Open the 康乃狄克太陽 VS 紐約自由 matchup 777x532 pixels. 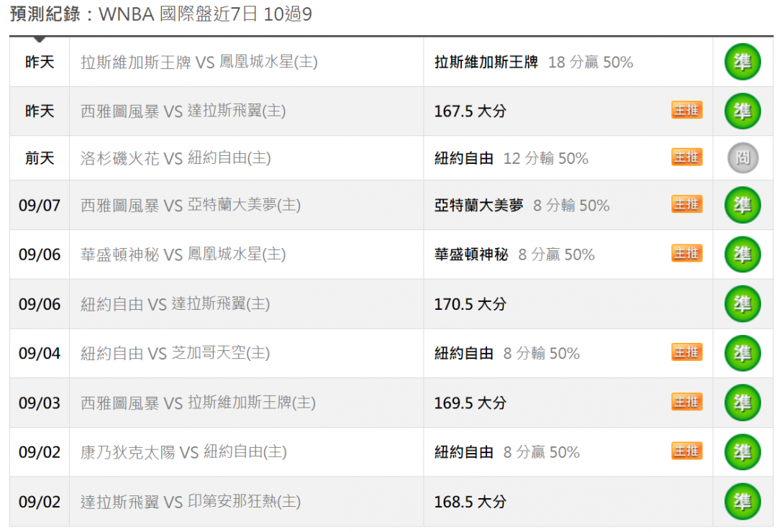click(183, 451)
